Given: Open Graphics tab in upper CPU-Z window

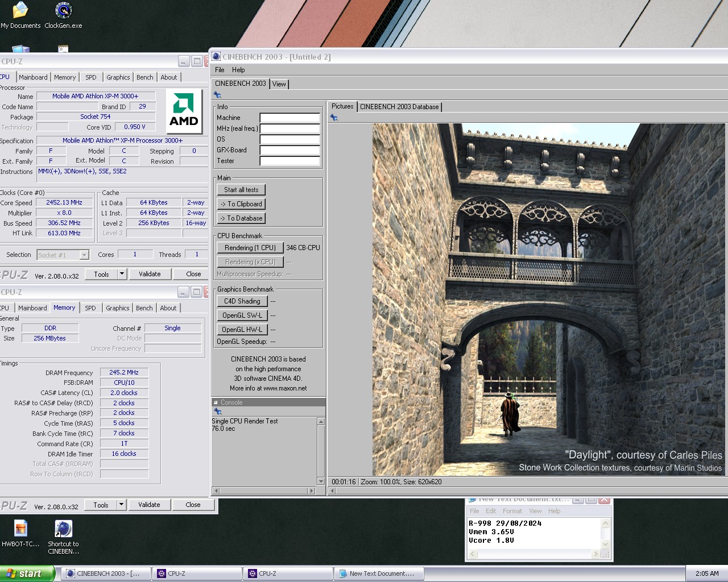Looking at the screenshot, I should click(x=118, y=77).
